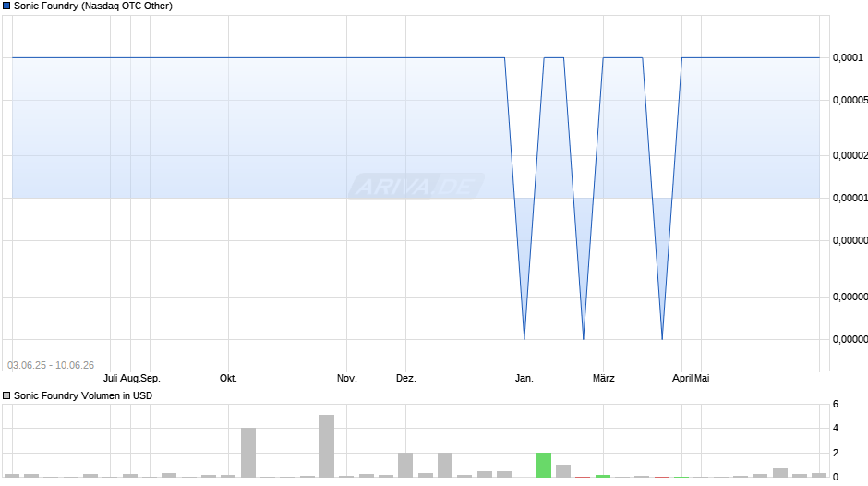868x486 pixels.
Task: Click the tall gray volume bar after Okt.
Action: pyautogui.click(x=248, y=452)
